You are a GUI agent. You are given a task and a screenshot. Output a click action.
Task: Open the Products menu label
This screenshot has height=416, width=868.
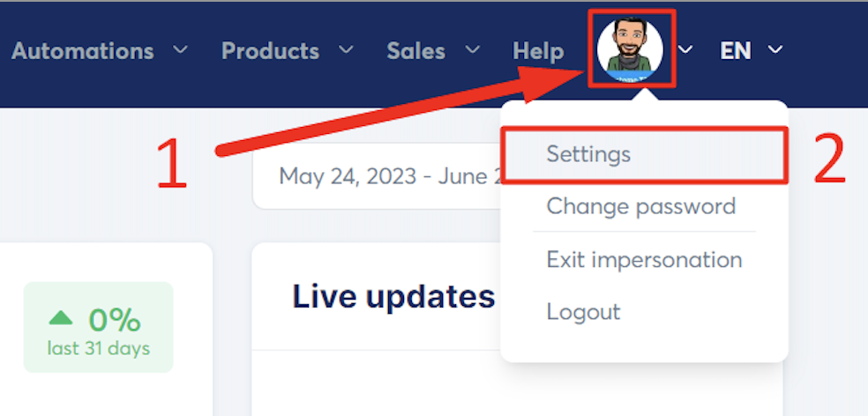pos(270,51)
